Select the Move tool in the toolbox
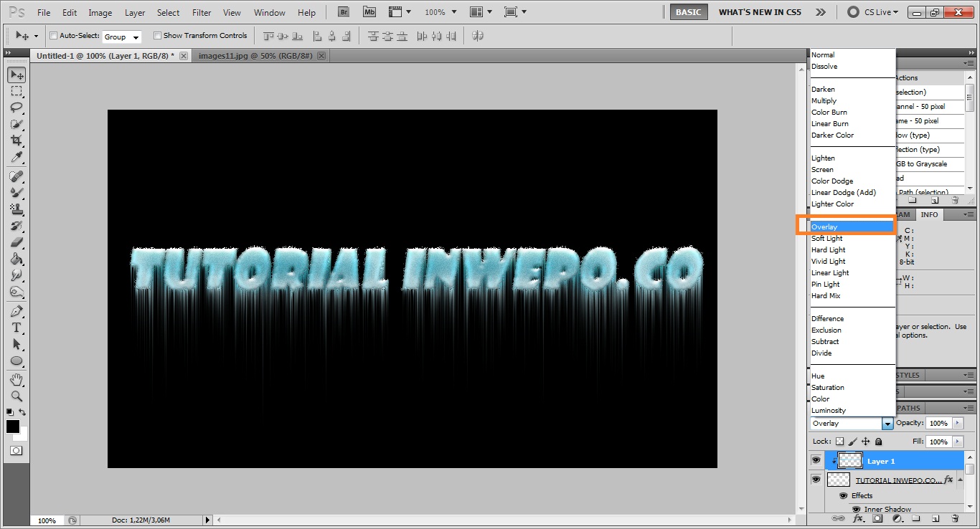This screenshot has width=980, height=529. coord(17,75)
